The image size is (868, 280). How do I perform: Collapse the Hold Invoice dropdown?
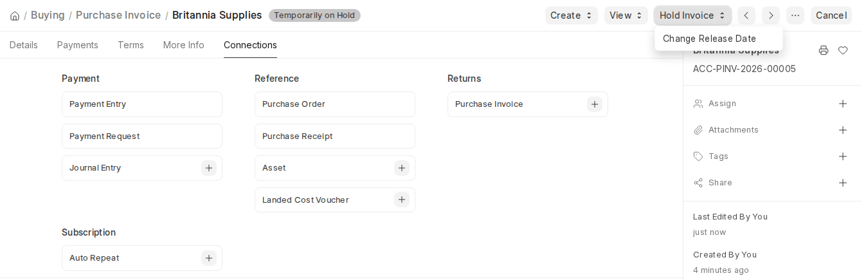click(x=692, y=15)
